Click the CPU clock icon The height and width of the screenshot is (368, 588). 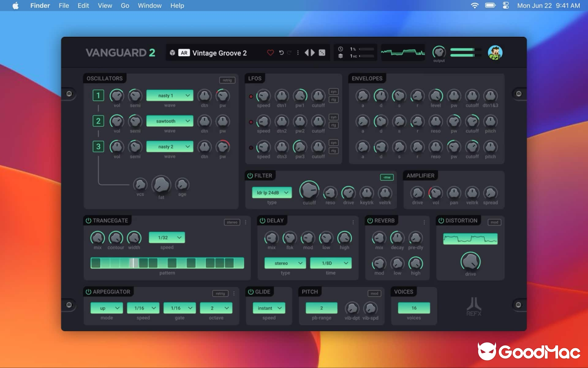coord(340,49)
